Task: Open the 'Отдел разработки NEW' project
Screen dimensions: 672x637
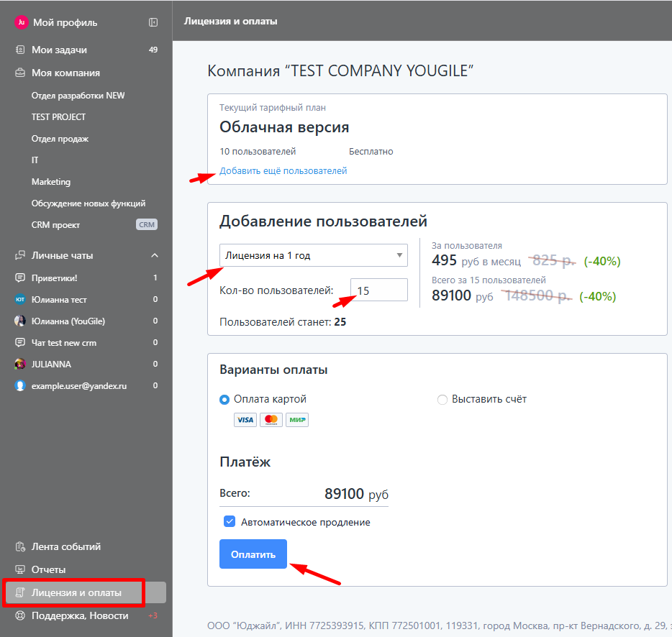Action: [78, 96]
